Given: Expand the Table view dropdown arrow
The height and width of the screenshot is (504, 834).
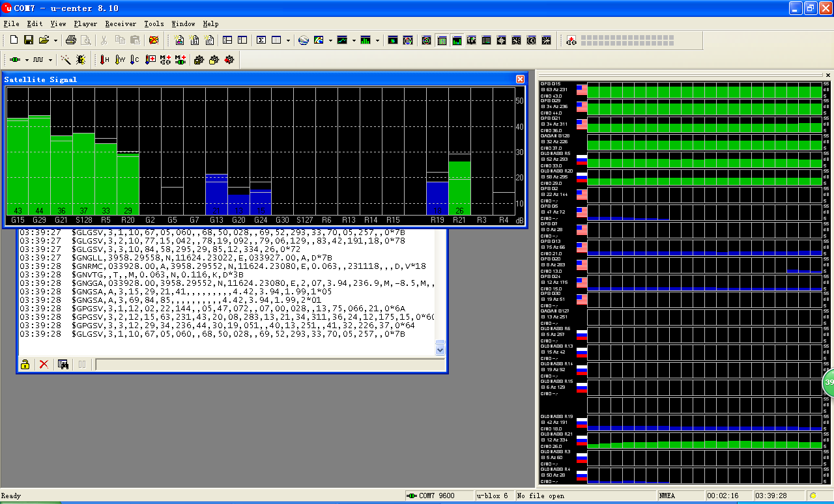Looking at the screenshot, I should click(x=288, y=40).
